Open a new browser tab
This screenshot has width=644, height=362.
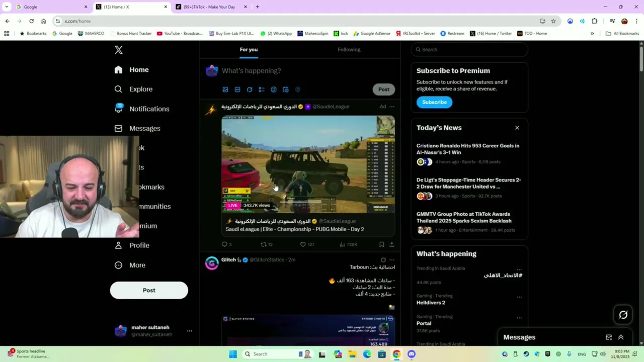coord(258,7)
